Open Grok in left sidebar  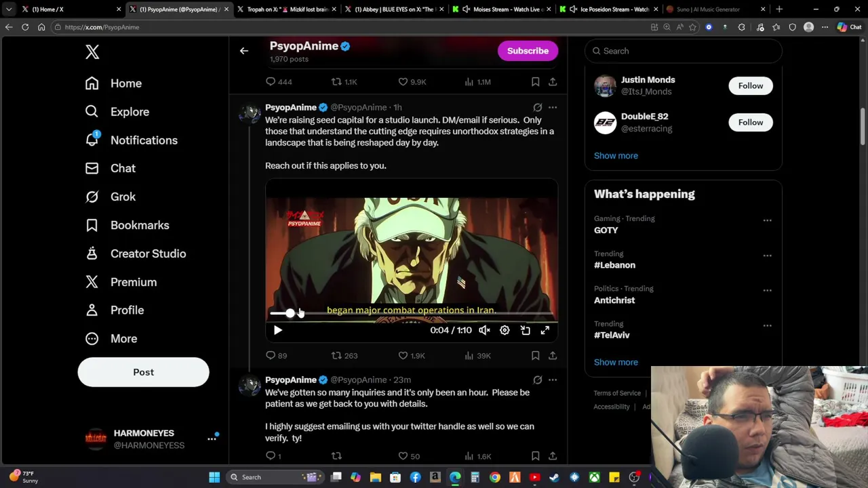[111, 197]
